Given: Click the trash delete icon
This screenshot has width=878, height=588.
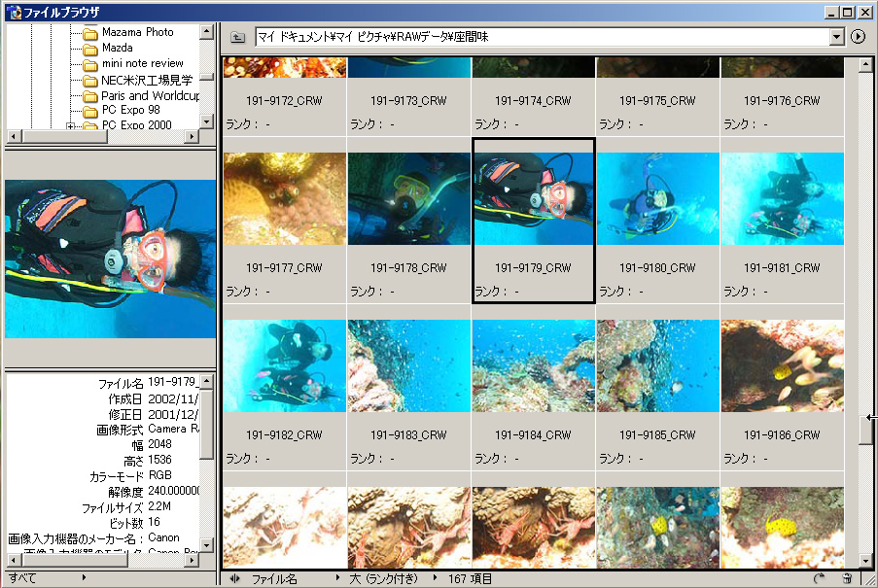Looking at the screenshot, I should coord(847,579).
